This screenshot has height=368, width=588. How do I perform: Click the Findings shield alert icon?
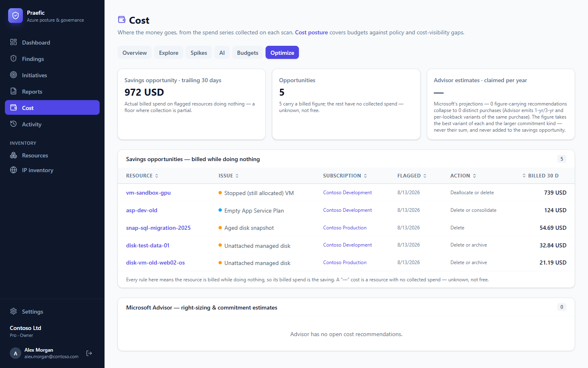tap(13, 58)
